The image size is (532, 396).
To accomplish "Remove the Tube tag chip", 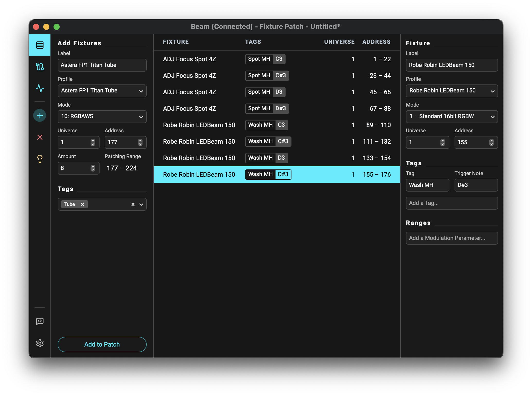I will [x=82, y=204].
